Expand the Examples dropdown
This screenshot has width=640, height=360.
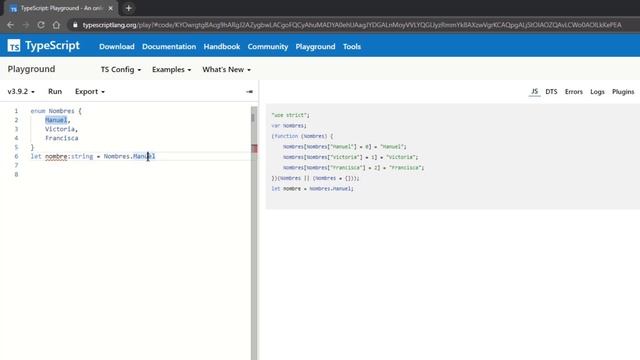click(x=171, y=69)
